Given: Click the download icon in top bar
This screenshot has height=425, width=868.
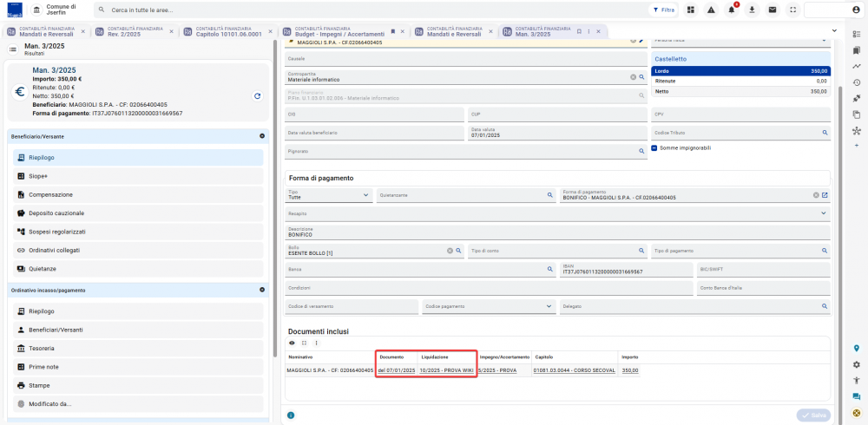Looking at the screenshot, I should [752, 10].
